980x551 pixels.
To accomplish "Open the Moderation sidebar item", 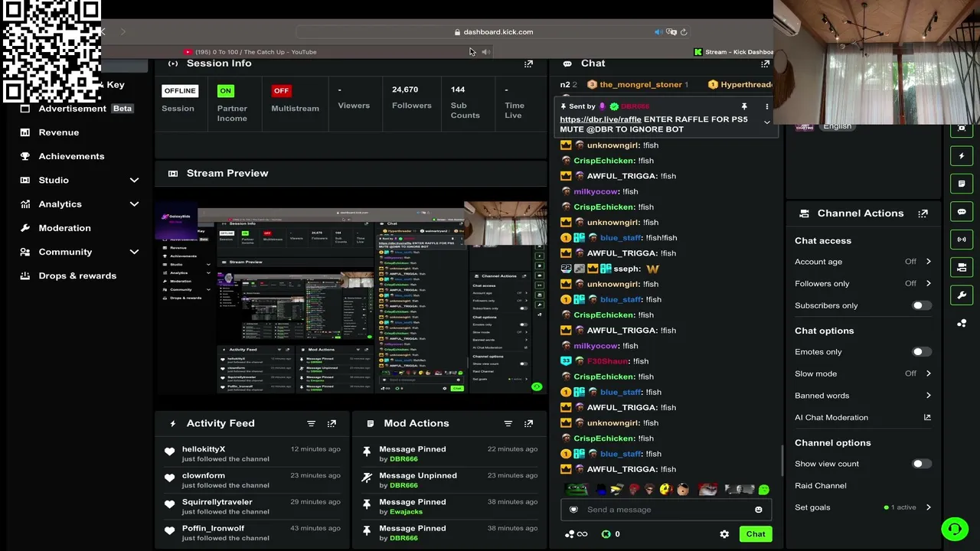I will (64, 228).
